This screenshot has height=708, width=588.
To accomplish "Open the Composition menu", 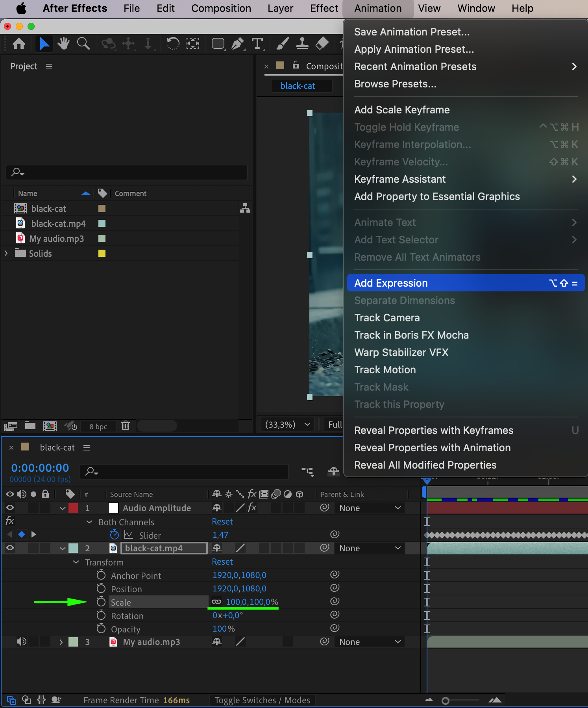I will [x=221, y=8].
